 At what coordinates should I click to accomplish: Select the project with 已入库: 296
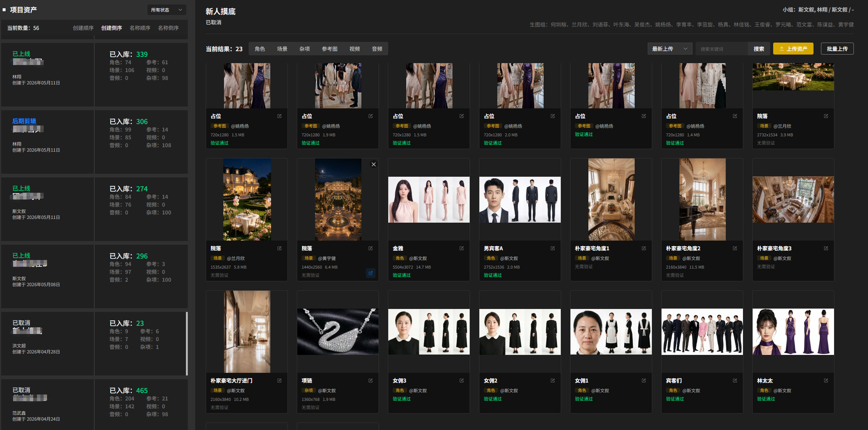(94, 276)
